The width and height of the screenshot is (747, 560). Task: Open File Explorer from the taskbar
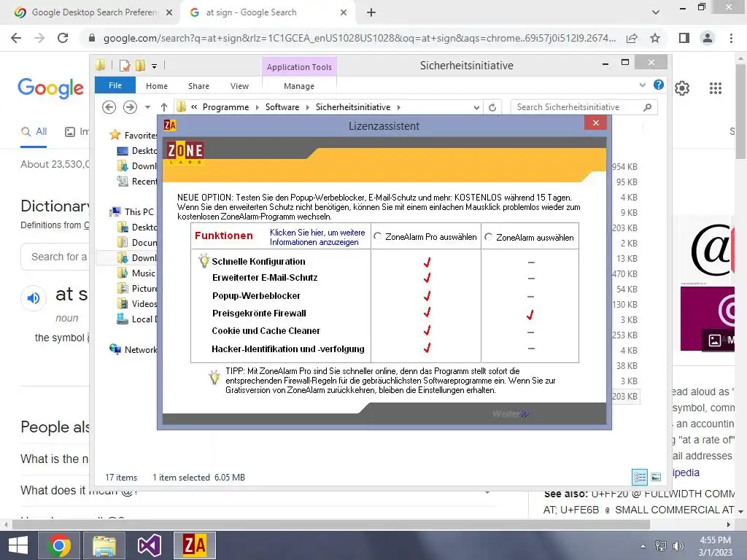click(104, 545)
